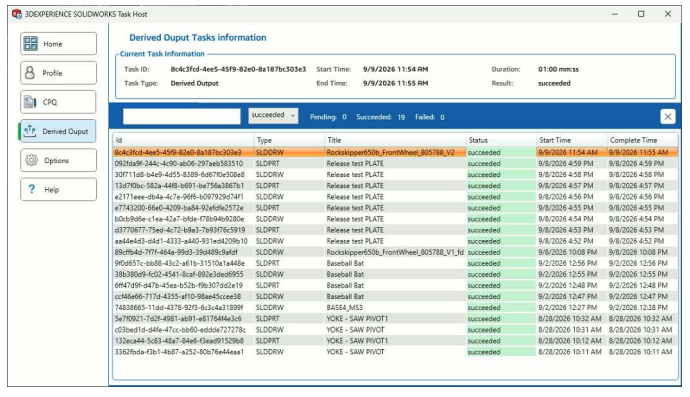
Task: Click the CPQ label in sidebar
Action: (50, 102)
